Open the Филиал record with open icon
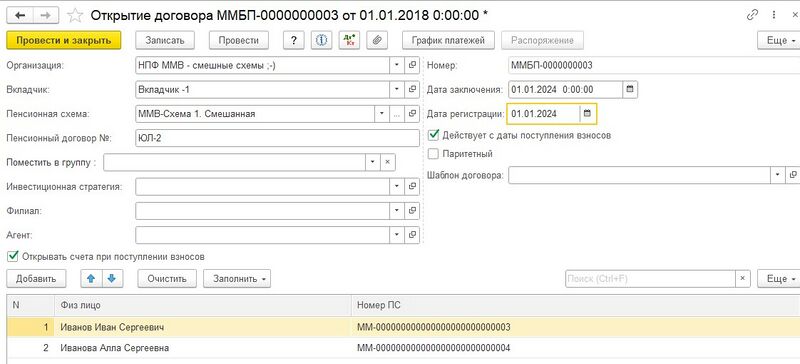Image resolution: width=800 pixels, height=364 pixels. [412, 210]
